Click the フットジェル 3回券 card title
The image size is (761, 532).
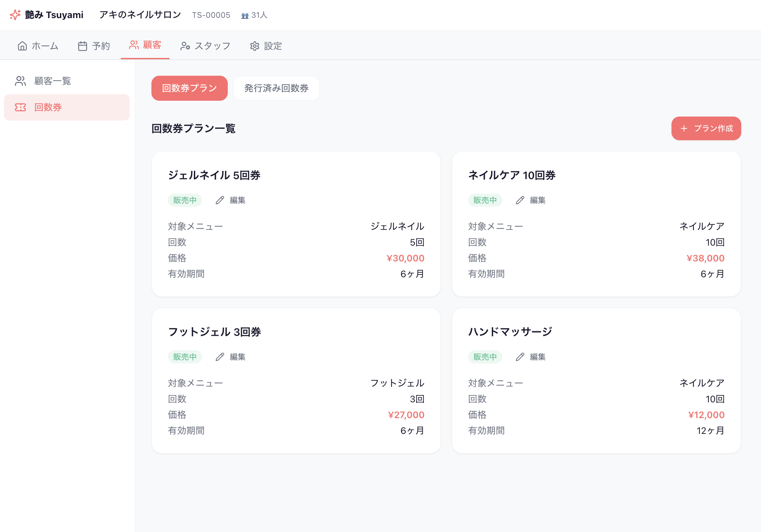[215, 332]
